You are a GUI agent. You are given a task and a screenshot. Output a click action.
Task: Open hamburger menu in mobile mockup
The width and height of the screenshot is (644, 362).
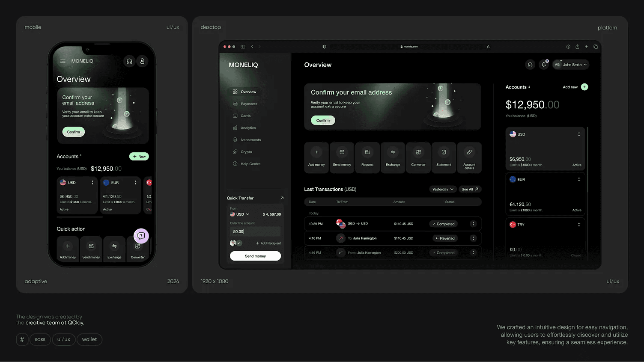(63, 61)
